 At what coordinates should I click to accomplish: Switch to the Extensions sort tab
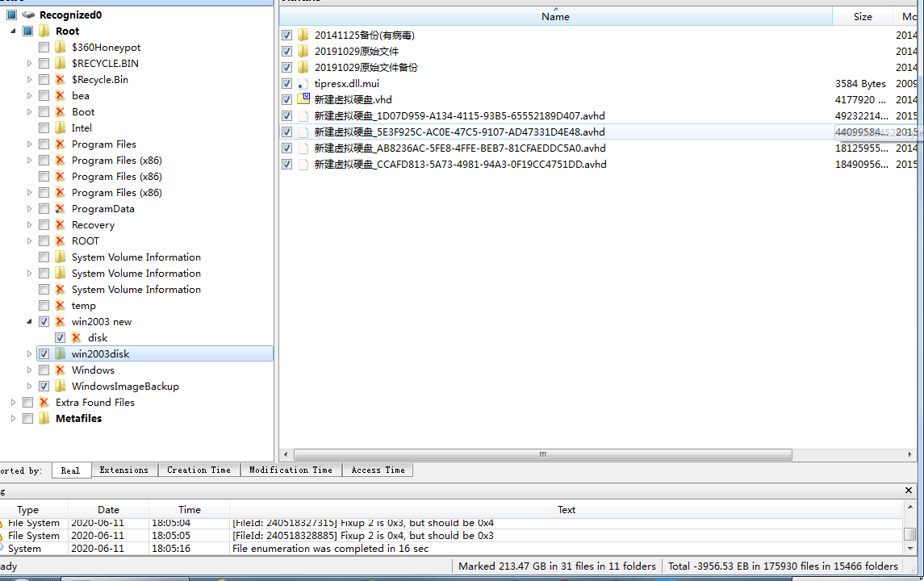coord(124,470)
